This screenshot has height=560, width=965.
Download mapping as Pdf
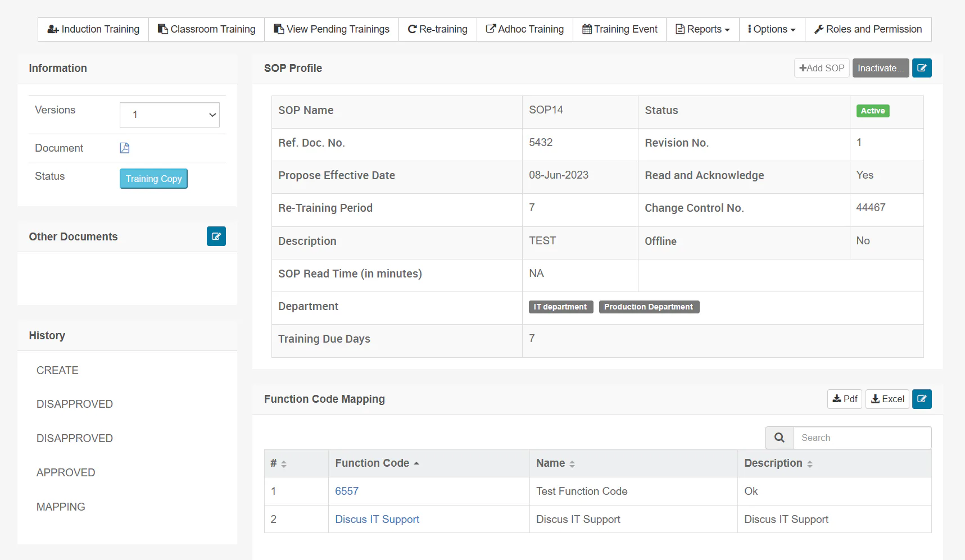[x=845, y=399]
